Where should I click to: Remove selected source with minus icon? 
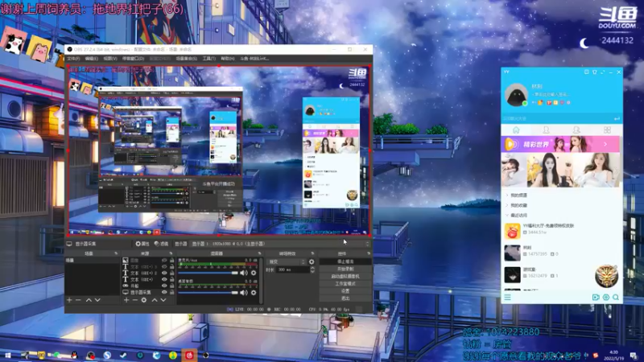tap(134, 300)
